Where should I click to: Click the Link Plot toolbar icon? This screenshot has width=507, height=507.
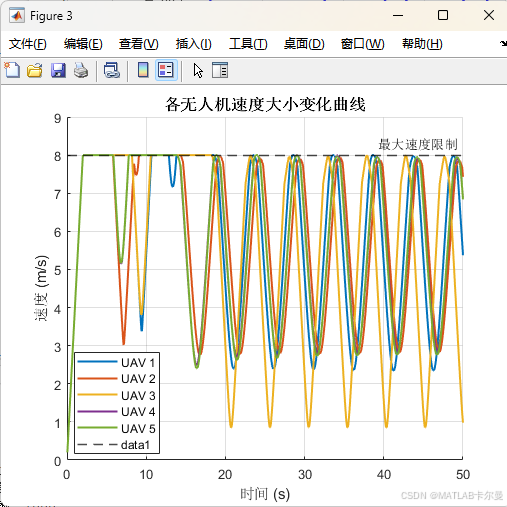[112, 70]
